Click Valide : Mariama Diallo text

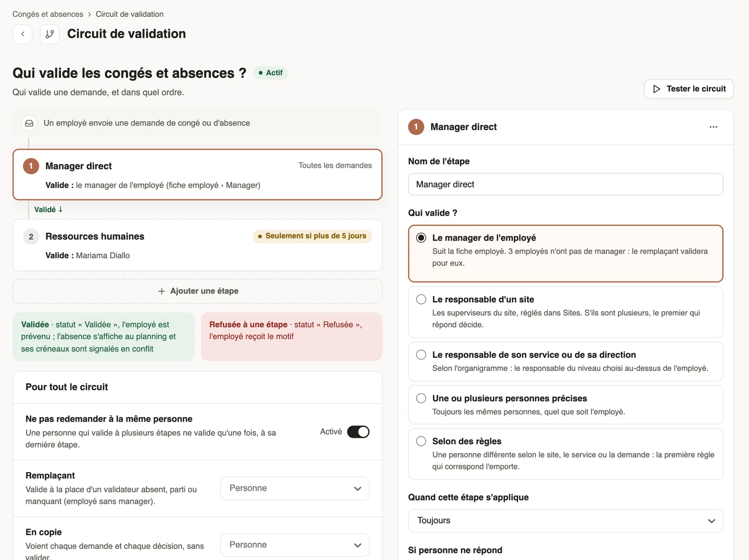[x=88, y=256]
